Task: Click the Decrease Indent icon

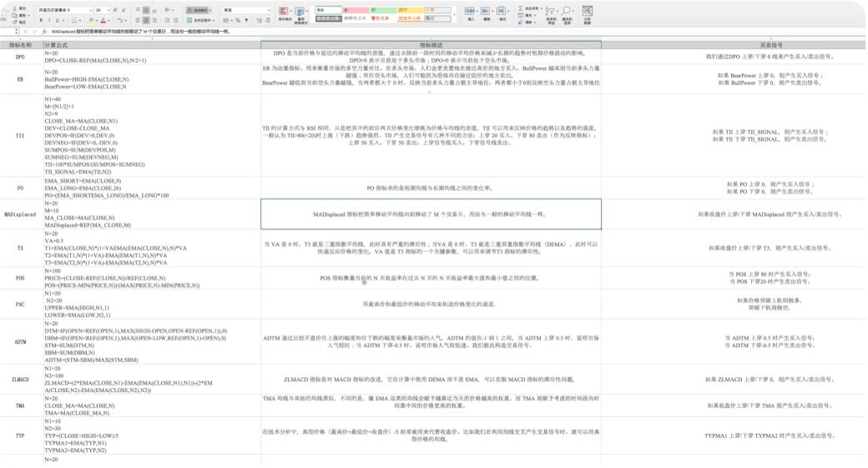Action: (167, 20)
